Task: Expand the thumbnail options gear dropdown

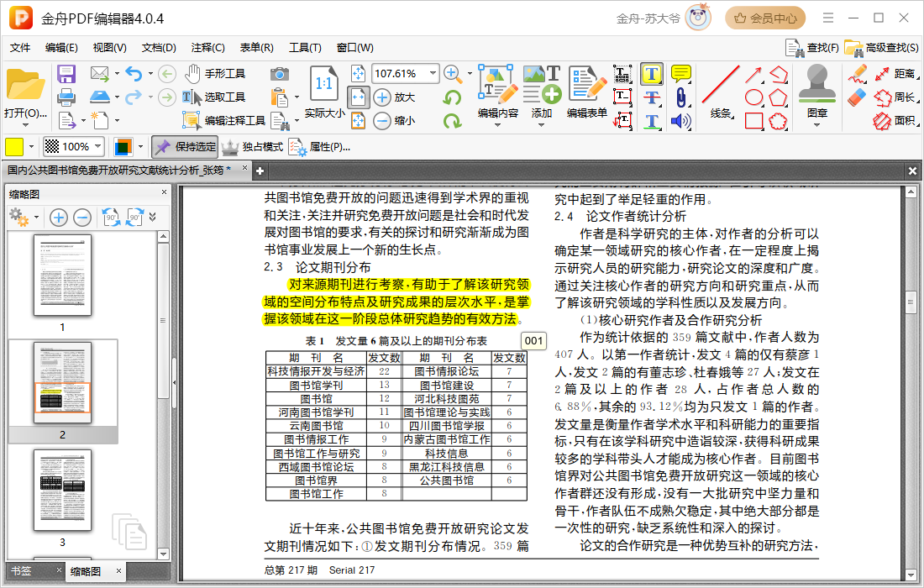Action: (x=36, y=218)
